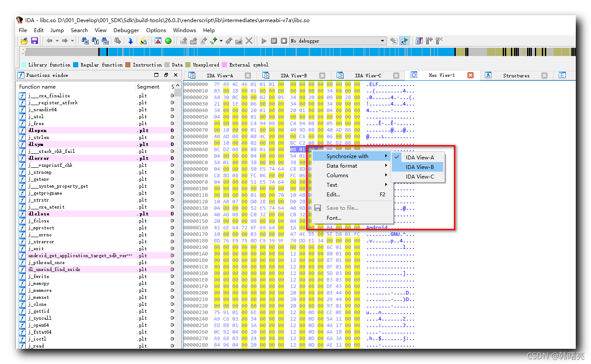
Task: Click the Create code toolbar icon
Action: pos(184,40)
